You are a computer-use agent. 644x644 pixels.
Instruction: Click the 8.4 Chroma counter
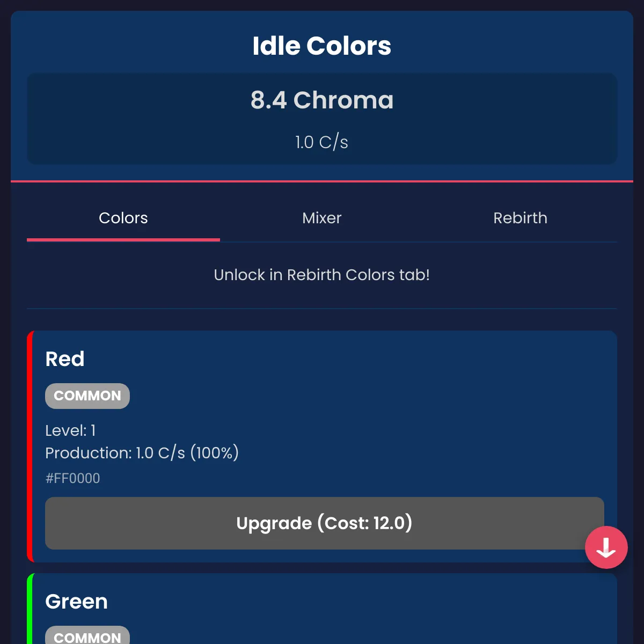pos(322,100)
